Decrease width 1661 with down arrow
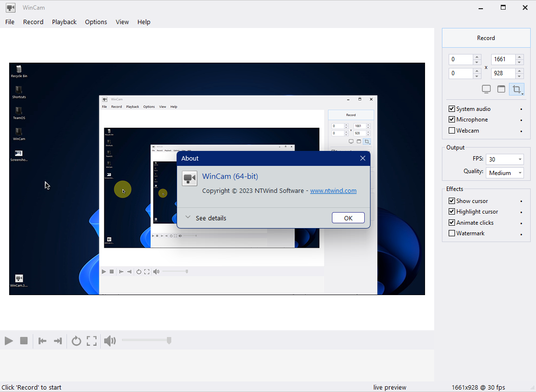The image size is (536, 392). [x=520, y=62]
